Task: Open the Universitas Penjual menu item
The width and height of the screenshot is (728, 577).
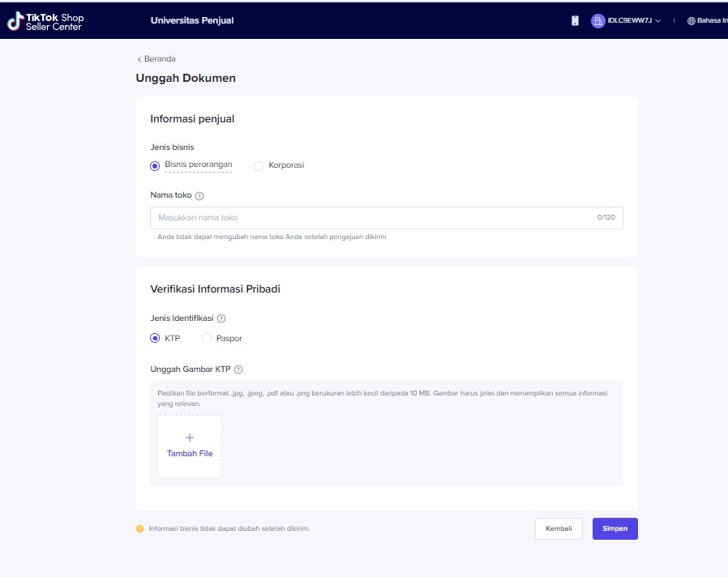Action: click(x=192, y=21)
